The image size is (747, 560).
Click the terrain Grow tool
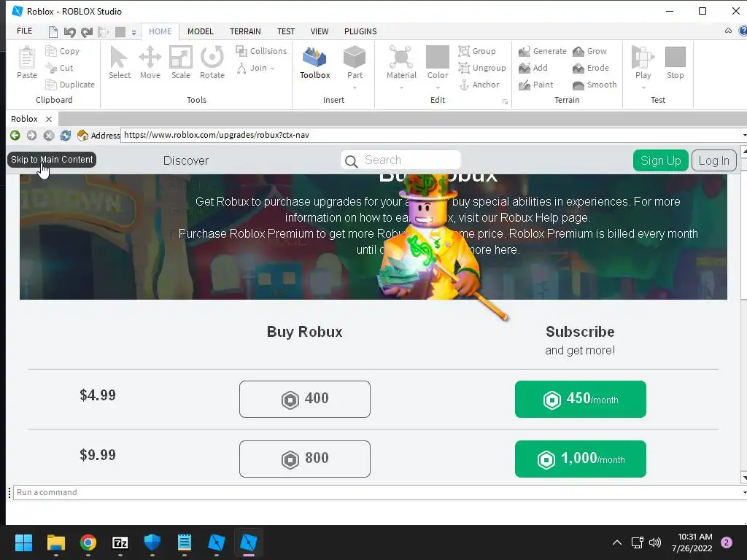tap(589, 51)
